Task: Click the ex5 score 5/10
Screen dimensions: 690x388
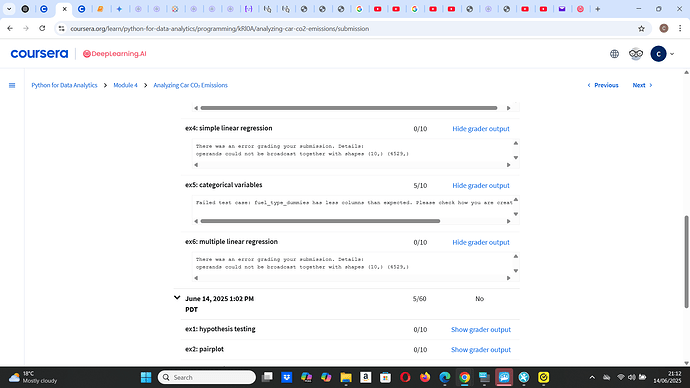Action: point(420,186)
